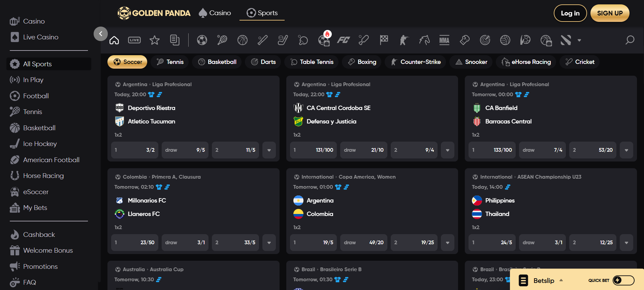Toggle the Quick Bet switch

(x=623, y=280)
